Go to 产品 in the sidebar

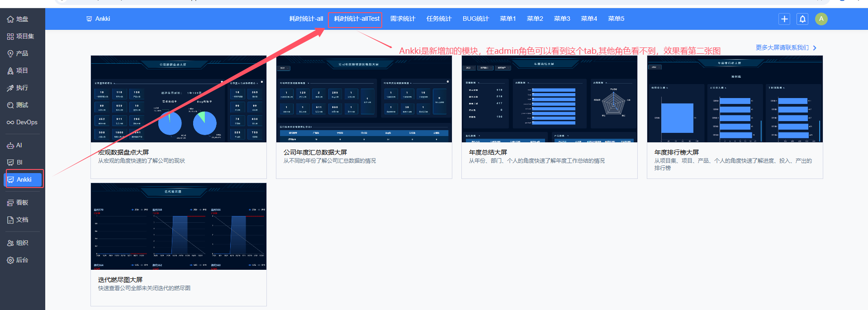pyautogui.click(x=18, y=53)
